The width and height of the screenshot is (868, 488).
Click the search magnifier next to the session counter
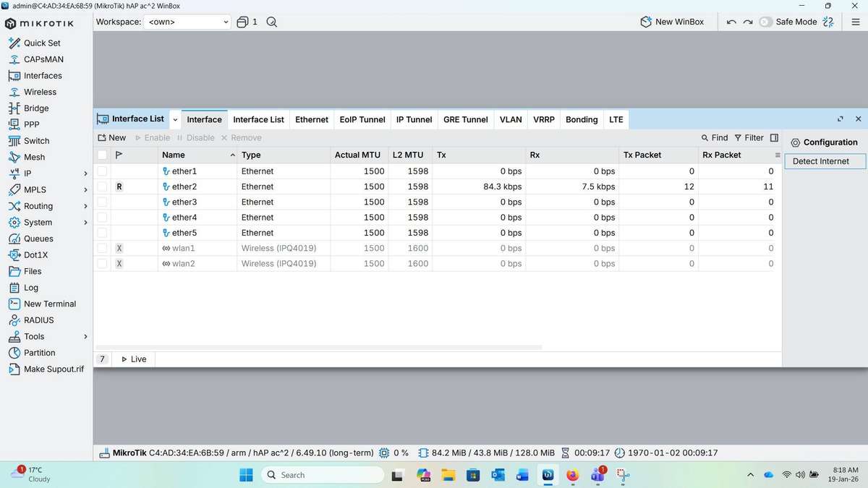(x=271, y=22)
